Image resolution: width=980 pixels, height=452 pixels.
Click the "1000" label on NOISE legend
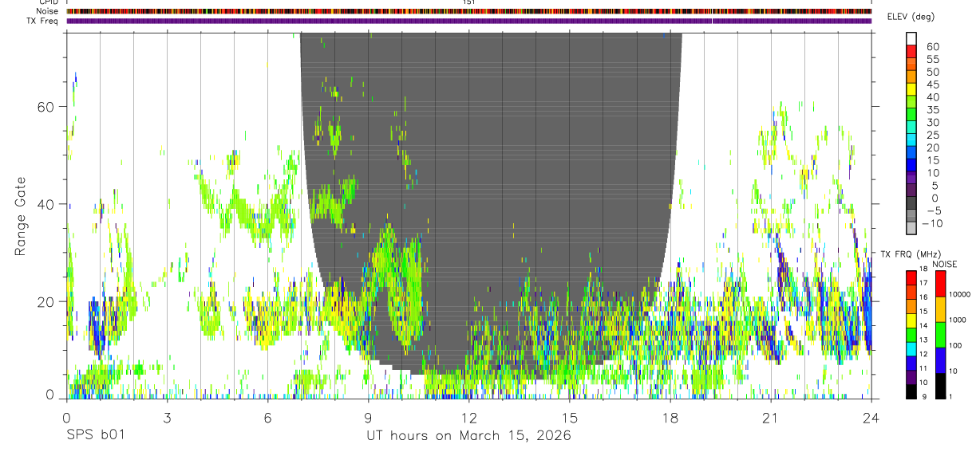[x=959, y=320]
